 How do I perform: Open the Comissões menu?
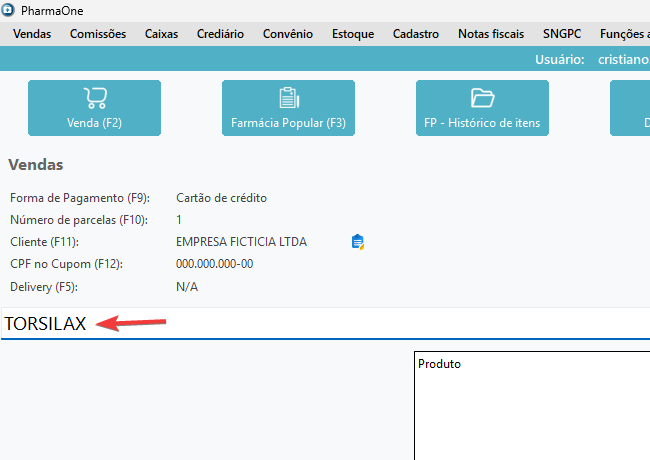coord(98,34)
